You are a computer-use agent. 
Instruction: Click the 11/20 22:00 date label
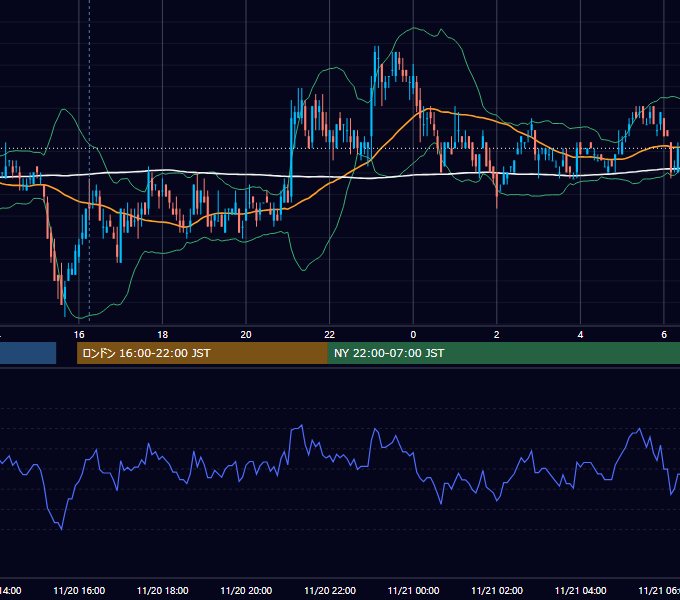[x=330, y=591]
